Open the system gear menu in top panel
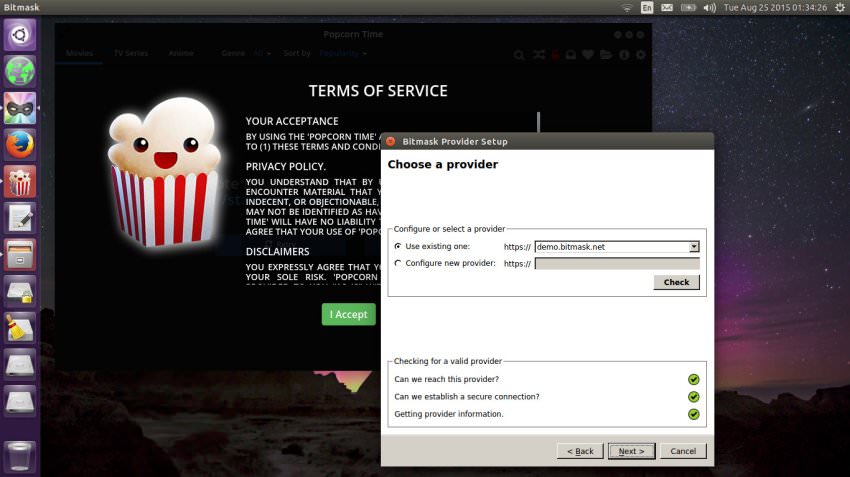 pyautogui.click(x=837, y=7)
